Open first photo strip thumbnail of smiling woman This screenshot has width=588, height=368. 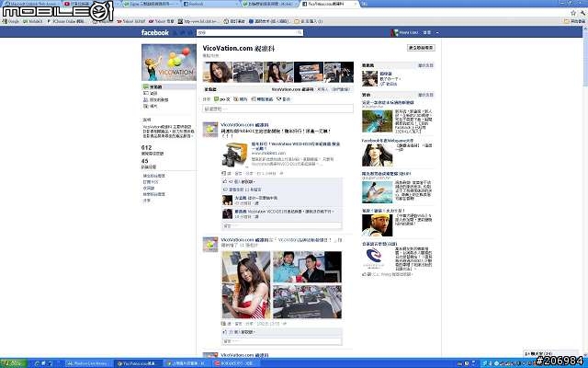(218, 72)
